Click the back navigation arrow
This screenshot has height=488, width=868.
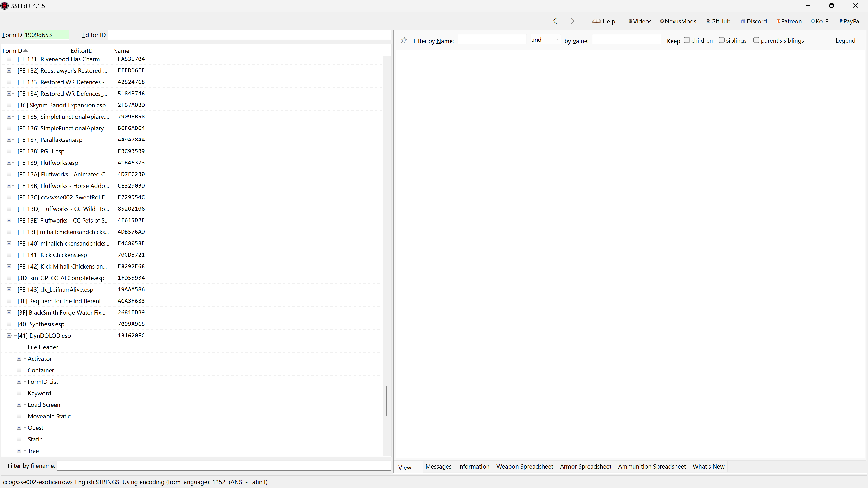pos(555,21)
